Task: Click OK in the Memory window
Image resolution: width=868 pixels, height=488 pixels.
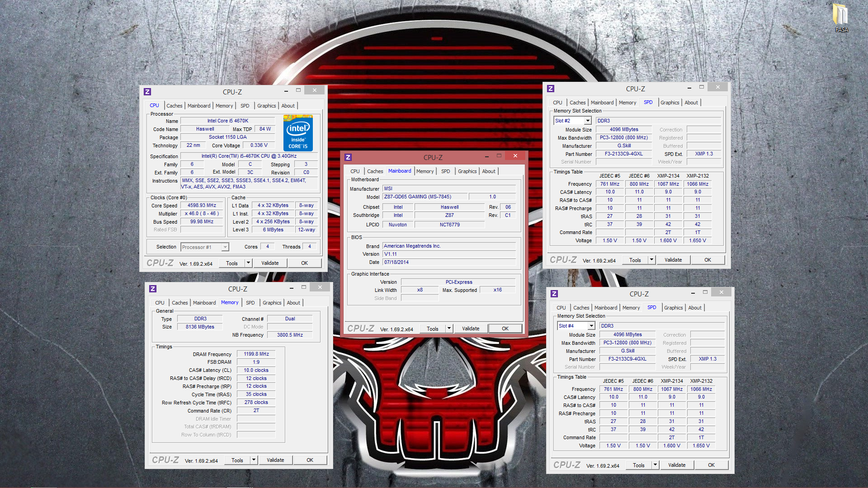Action: 310,460
